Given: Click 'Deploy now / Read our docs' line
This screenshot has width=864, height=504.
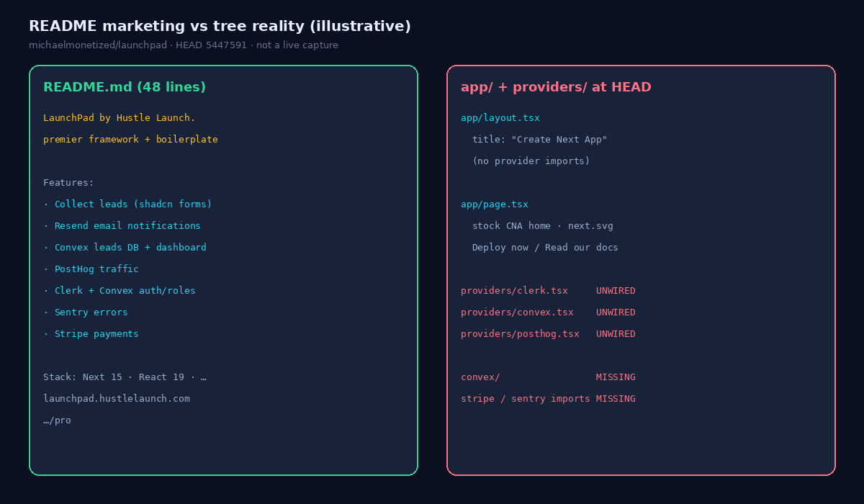Looking at the screenshot, I should point(545,248).
